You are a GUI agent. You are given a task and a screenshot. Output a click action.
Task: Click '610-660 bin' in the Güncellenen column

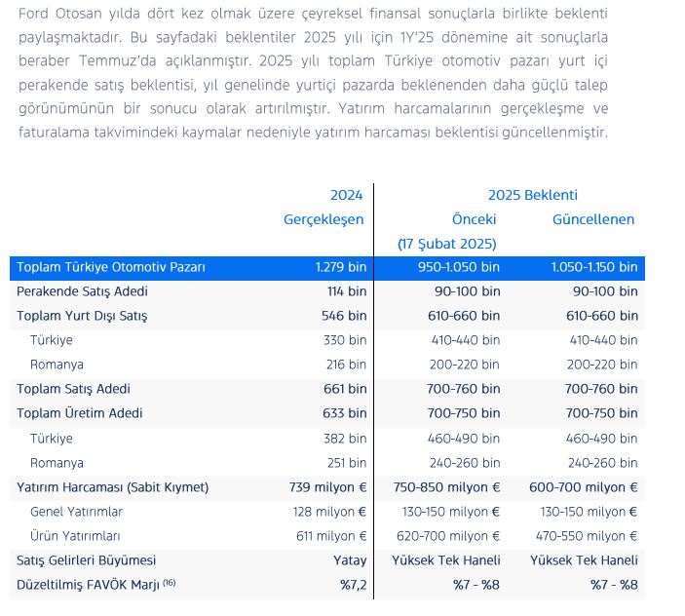(x=602, y=316)
